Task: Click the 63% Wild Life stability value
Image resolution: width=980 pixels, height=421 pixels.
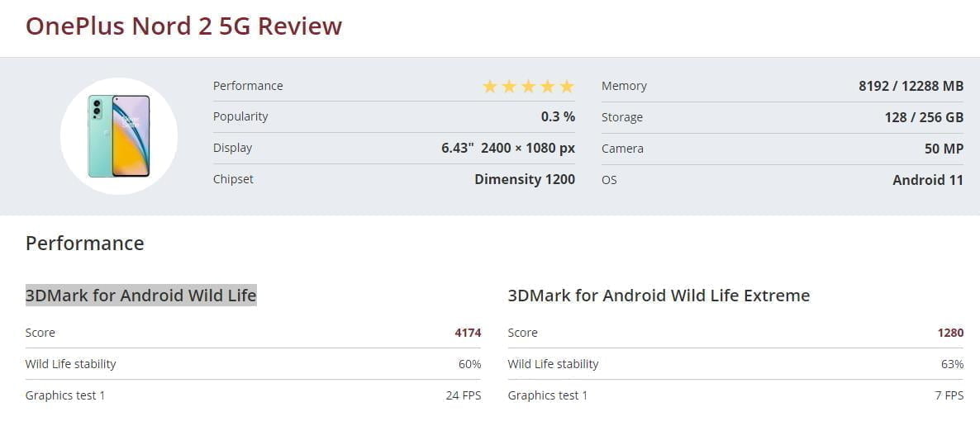Action: click(x=952, y=364)
